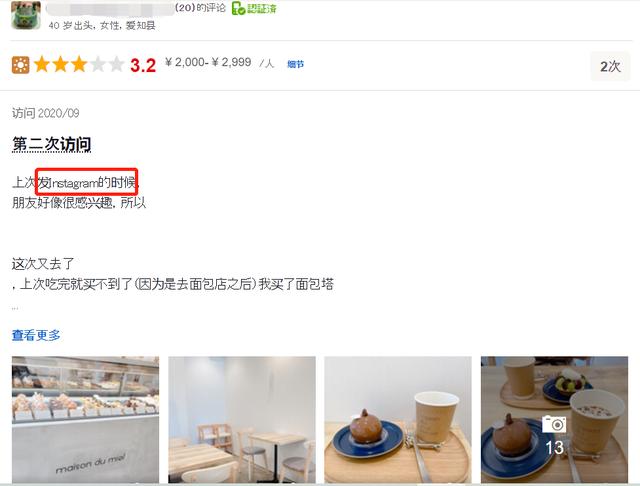This screenshot has height=486, width=640.
Task: Click the first gold rating star
Action: coord(42,64)
